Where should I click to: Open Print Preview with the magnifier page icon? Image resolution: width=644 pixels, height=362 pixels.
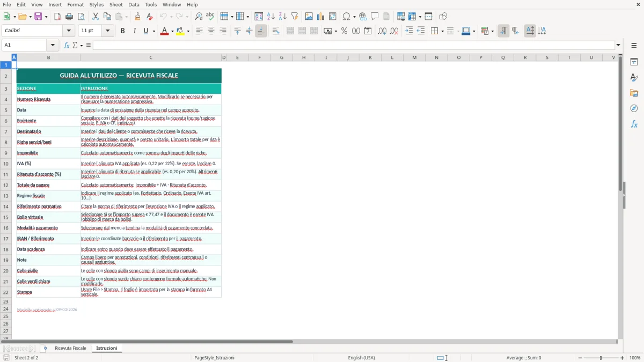[x=81, y=17]
